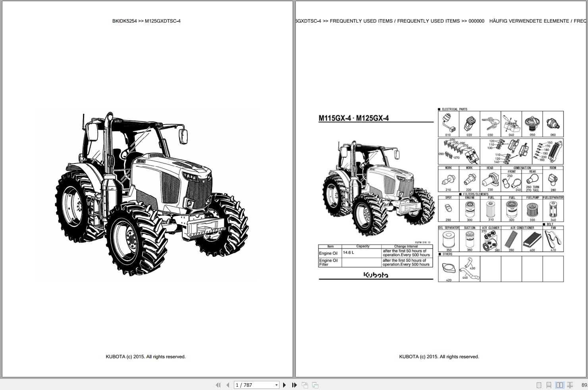Screen dimensions: 588x390
Task: Open the page number dropdown arrow
Action: click(x=276, y=385)
